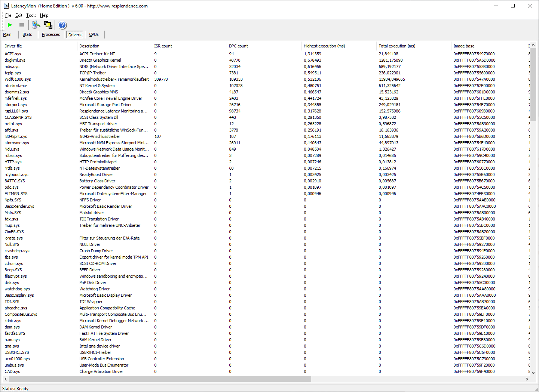Select the mfefirek.sys driver file entry
The width and height of the screenshot is (539, 392).
pyautogui.click(x=16, y=98)
